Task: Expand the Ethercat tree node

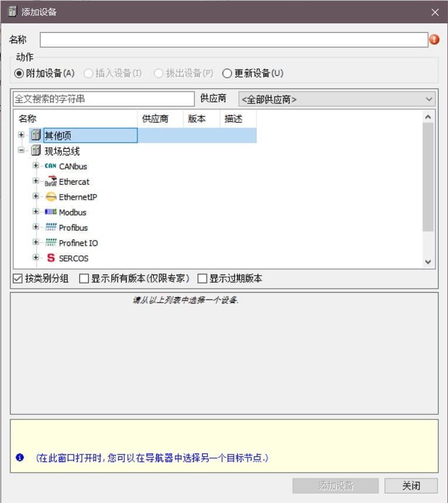Action: [x=36, y=182]
